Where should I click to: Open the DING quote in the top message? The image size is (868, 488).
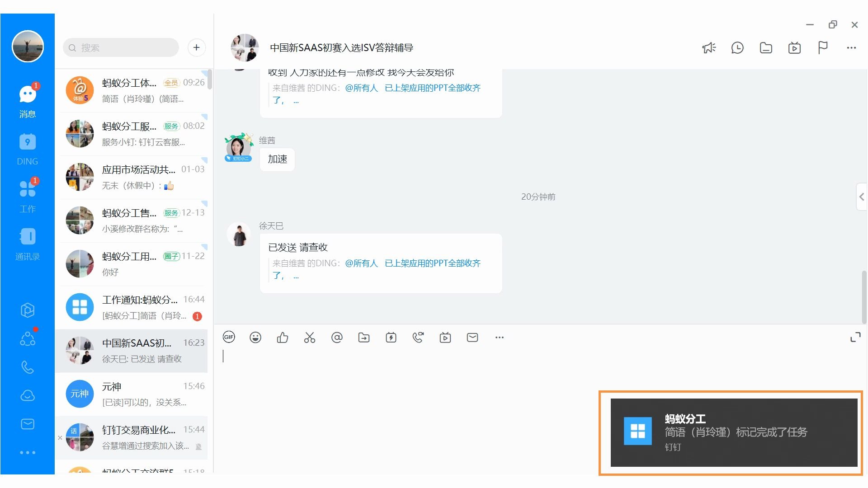[377, 94]
